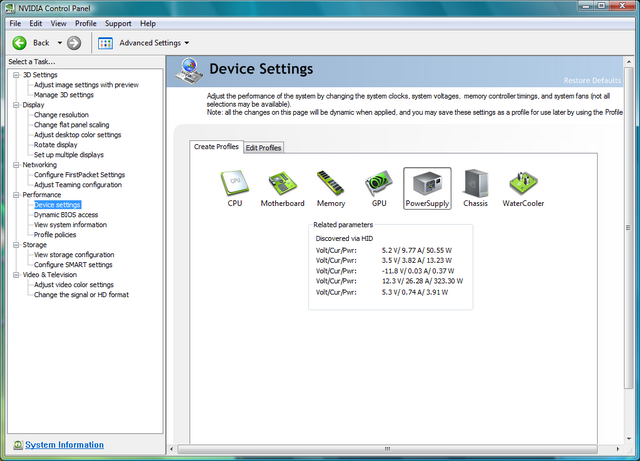This screenshot has width=640, height=461.
Task: Open Manage 3D settings
Action: point(64,95)
